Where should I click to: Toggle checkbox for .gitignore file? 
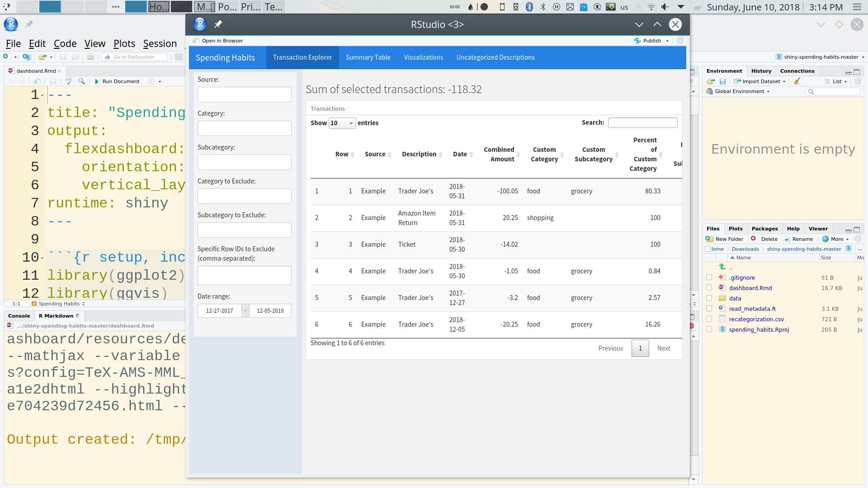(709, 277)
